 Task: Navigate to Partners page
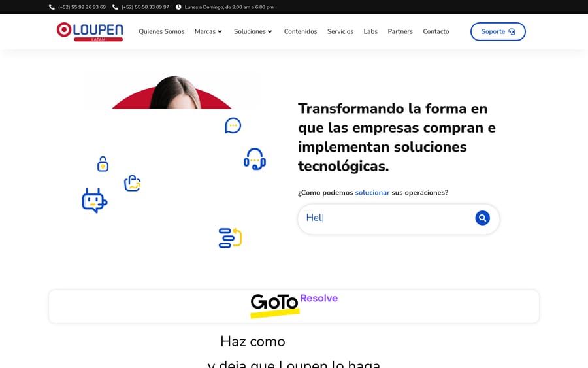(x=400, y=31)
